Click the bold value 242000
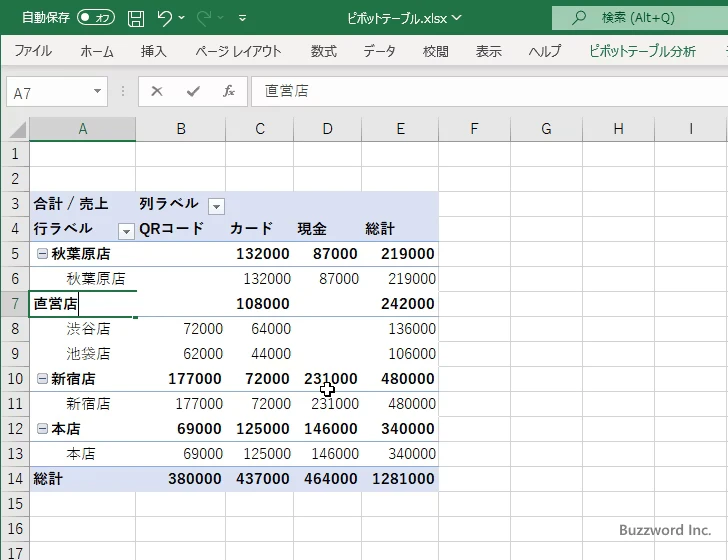Image resolution: width=728 pixels, height=560 pixels. pyautogui.click(x=408, y=304)
